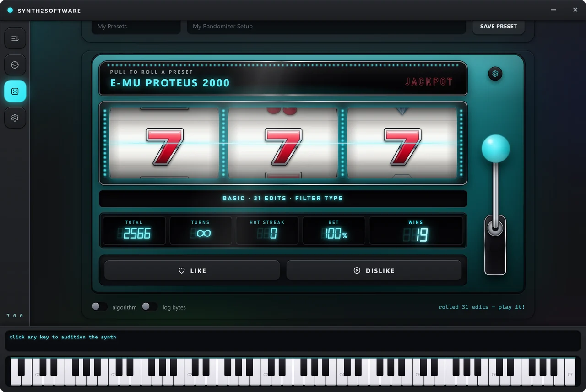Click 'click any key to audition' text
586x392 pixels.
pyautogui.click(x=63, y=337)
